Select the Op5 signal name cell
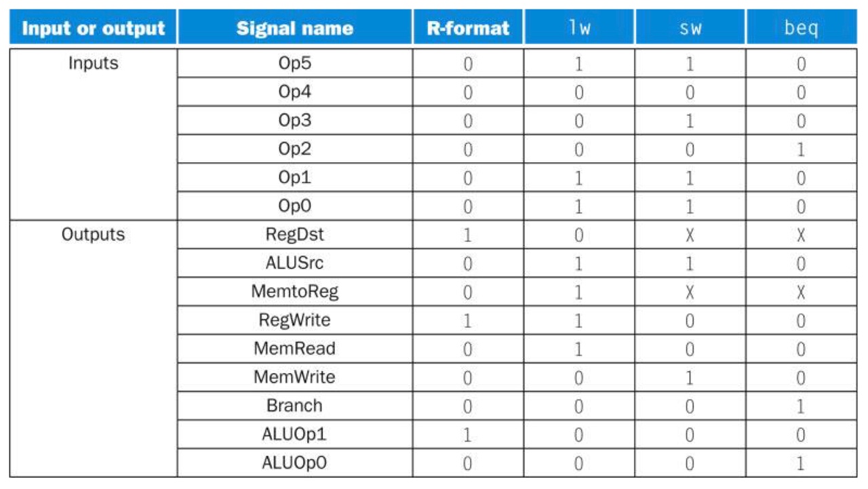Image resolution: width=868 pixels, height=489 pixels. (294, 63)
